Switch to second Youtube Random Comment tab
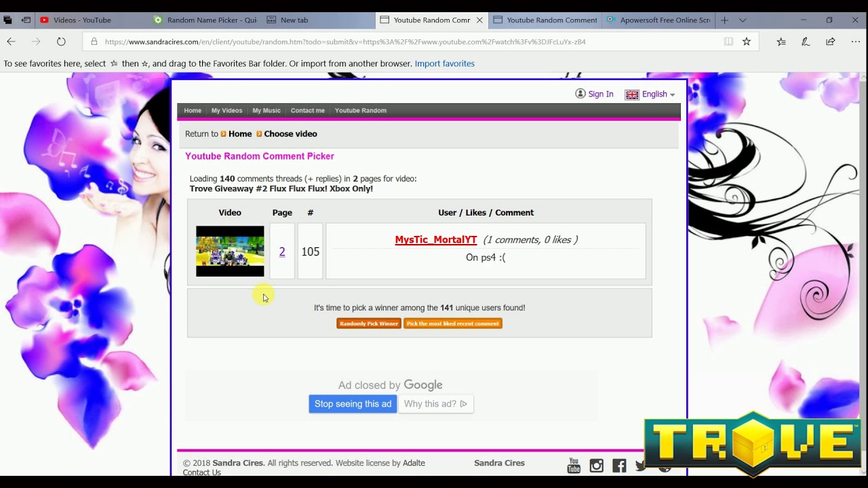868x488 pixels. pyautogui.click(x=545, y=20)
